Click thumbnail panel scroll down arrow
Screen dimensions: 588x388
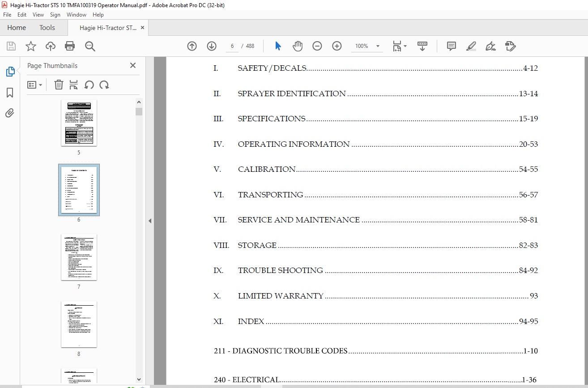[139, 379]
